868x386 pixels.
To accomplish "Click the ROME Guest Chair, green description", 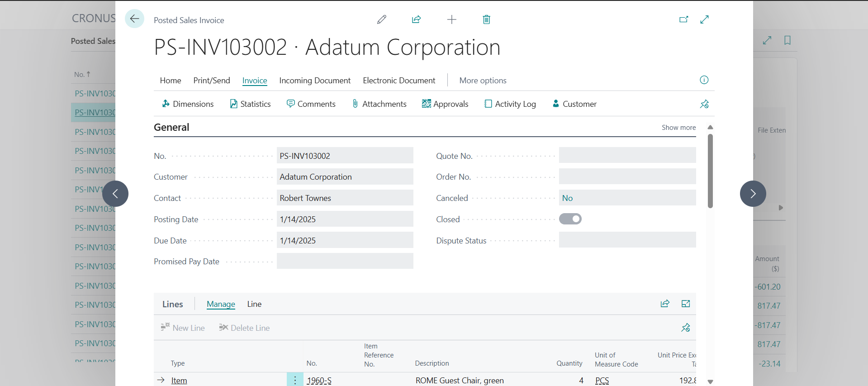I will click(460, 381).
